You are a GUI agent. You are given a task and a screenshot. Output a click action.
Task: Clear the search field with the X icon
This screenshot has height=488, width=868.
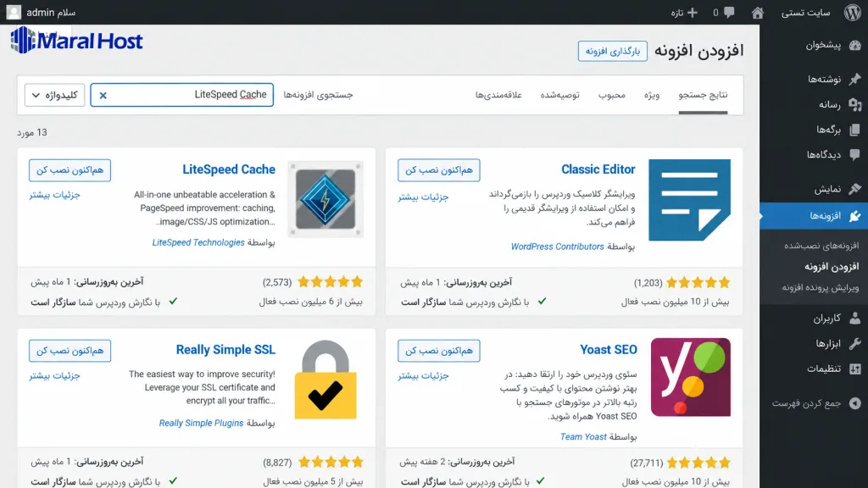[103, 96]
